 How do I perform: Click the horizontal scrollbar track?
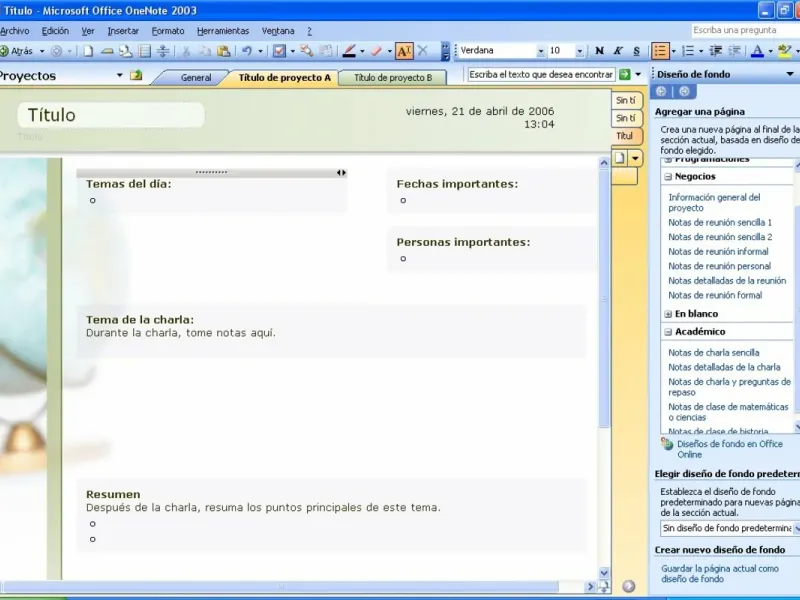[x=291, y=587]
